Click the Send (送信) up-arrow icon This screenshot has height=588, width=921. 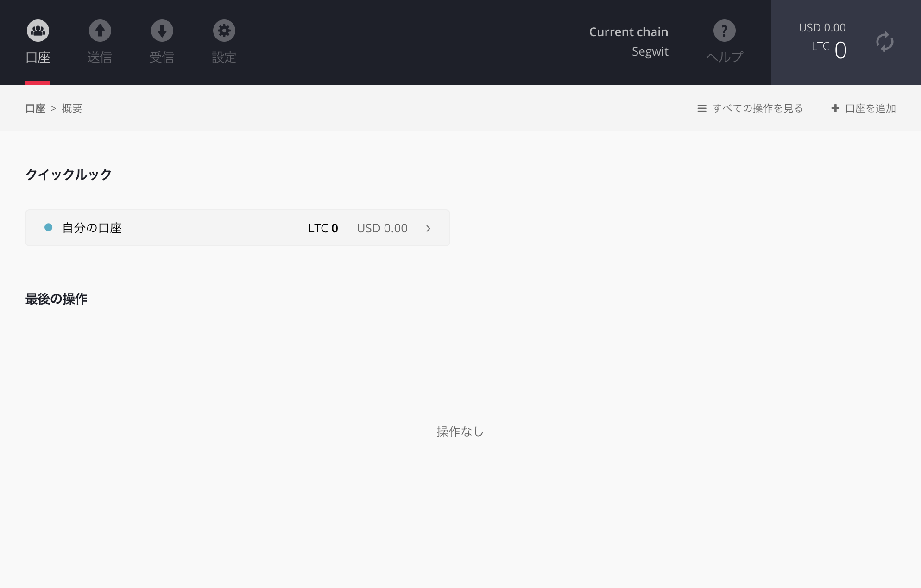[x=100, y=31]
